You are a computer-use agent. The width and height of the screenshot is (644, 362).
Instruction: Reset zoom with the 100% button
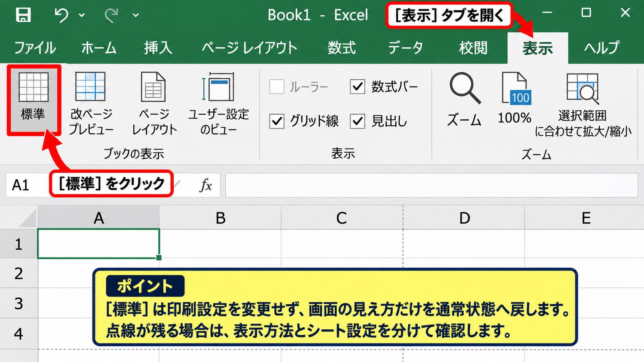[515, 98]
